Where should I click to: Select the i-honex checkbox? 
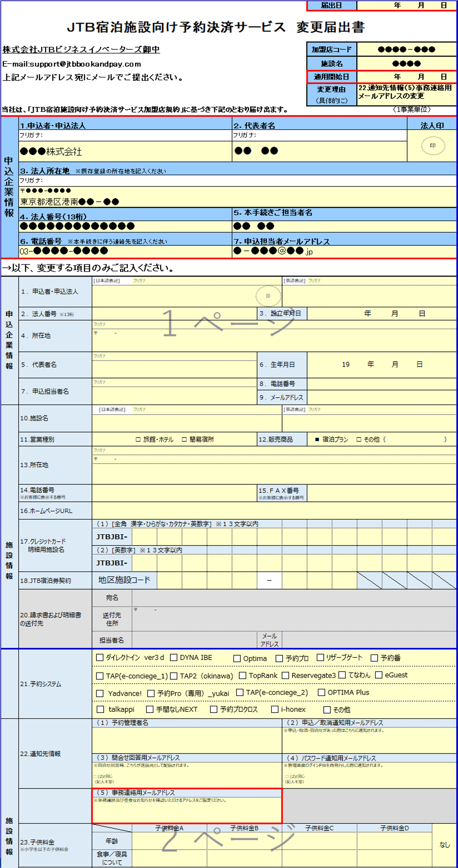coord(275,710)
